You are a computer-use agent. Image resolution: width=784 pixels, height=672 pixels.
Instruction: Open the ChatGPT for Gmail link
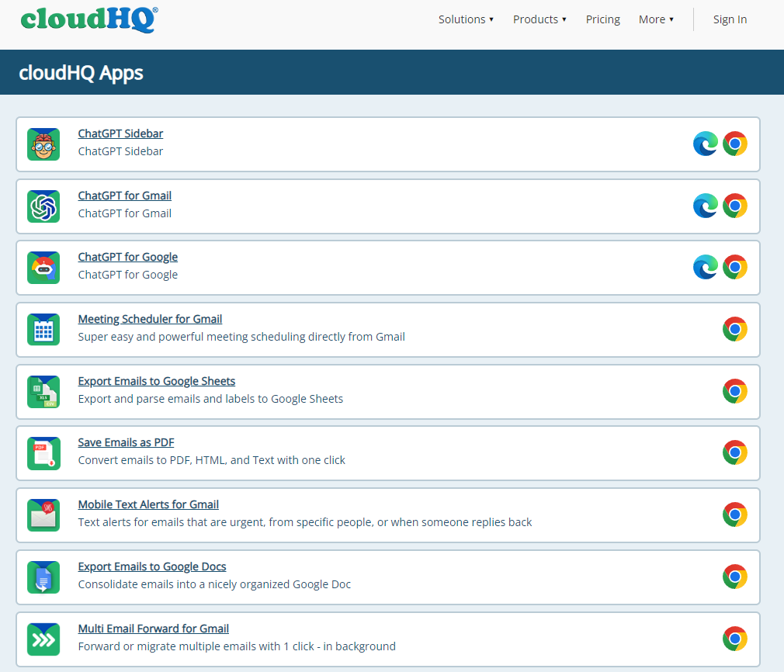[x=124, y=196]
